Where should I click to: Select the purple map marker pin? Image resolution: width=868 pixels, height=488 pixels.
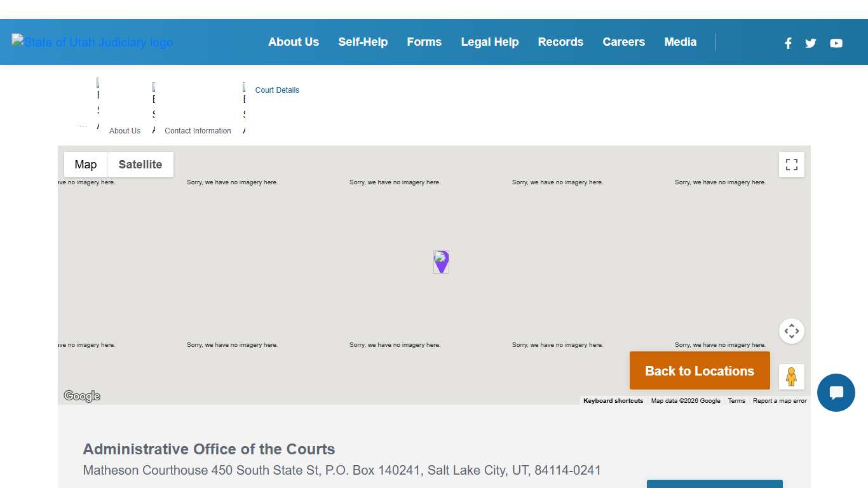[441, 262]
